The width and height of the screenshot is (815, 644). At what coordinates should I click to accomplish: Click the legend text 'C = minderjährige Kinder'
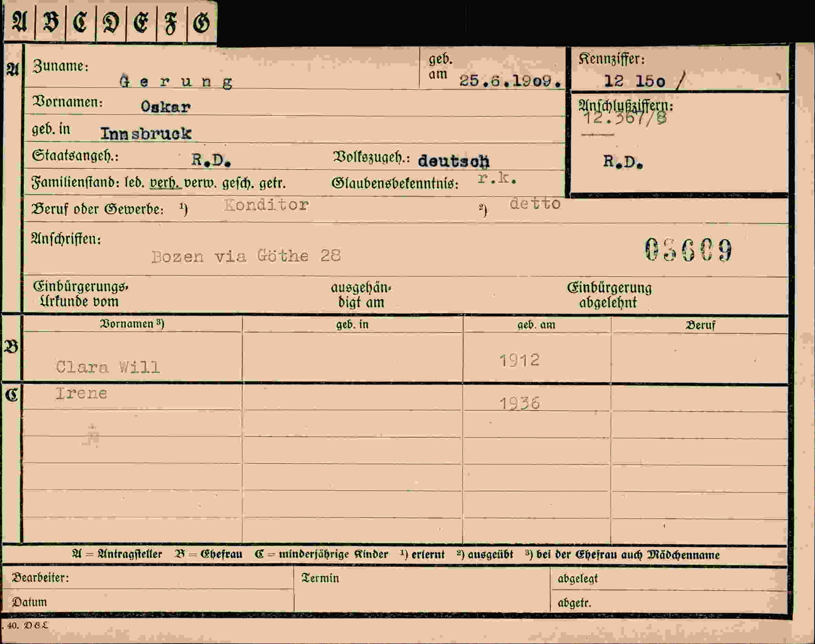click(321, 554)
